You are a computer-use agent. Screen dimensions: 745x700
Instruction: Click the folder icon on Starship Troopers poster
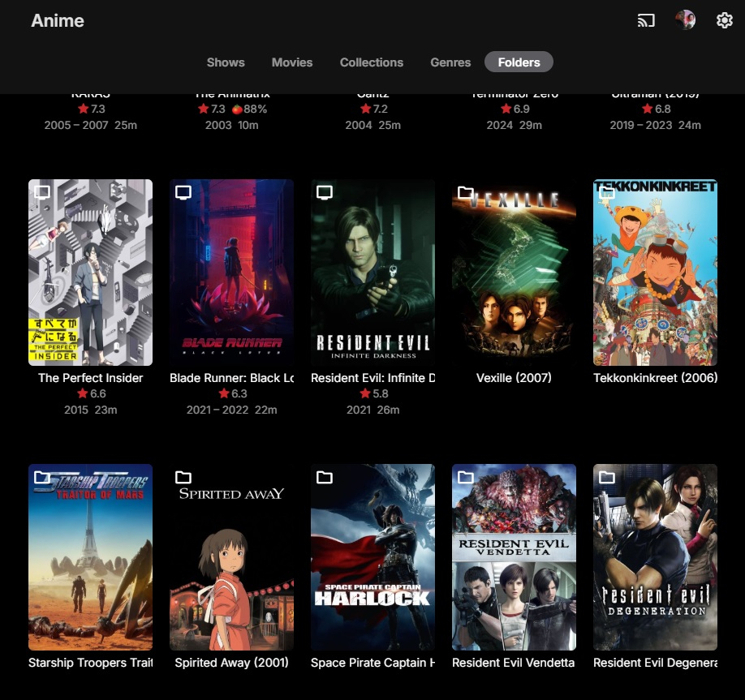(42, 477)
